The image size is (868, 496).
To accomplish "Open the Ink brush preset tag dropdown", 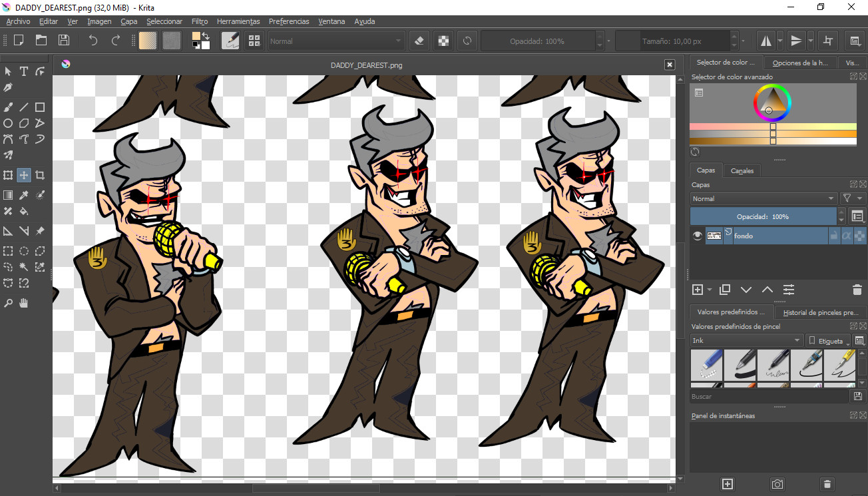I will tap(746, 340).
